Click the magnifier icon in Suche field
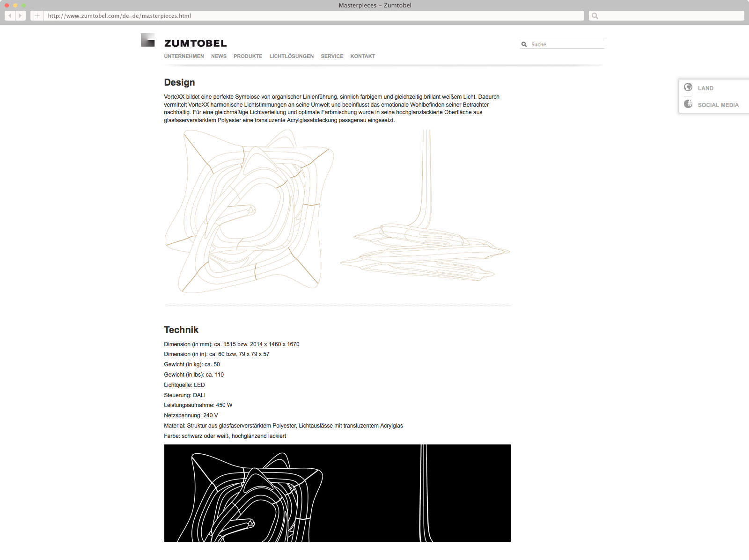The height and width of the screenshot is (560, 749). tap(524, 44)
